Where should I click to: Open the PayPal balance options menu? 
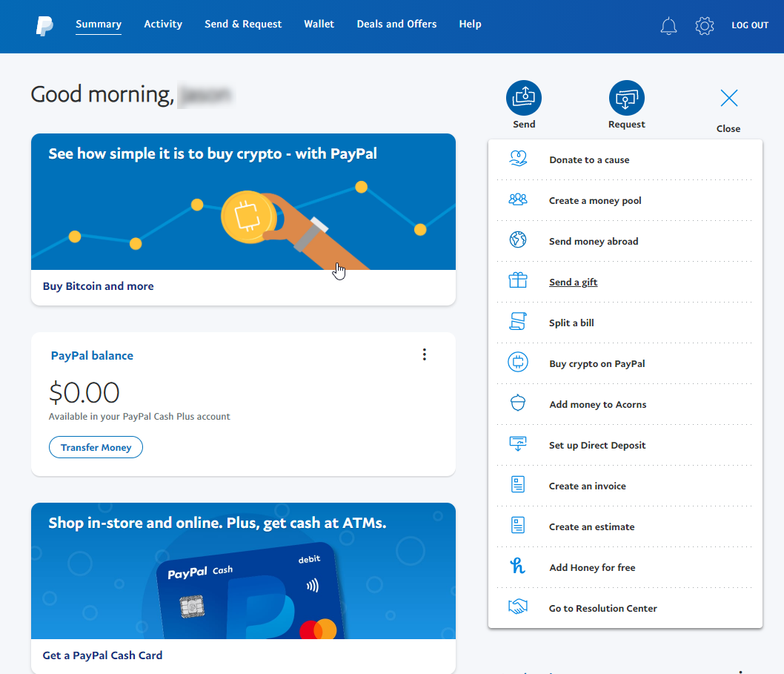pos(425,354)
